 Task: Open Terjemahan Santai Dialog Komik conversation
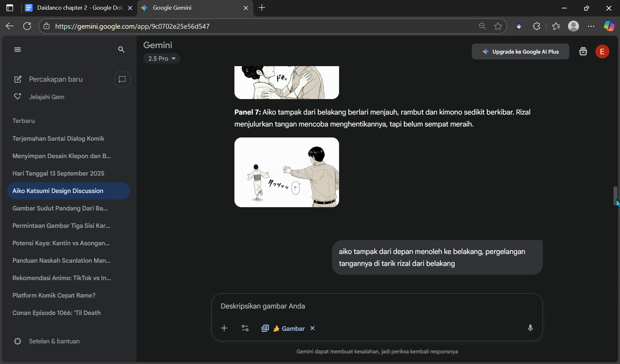[58, 138]
